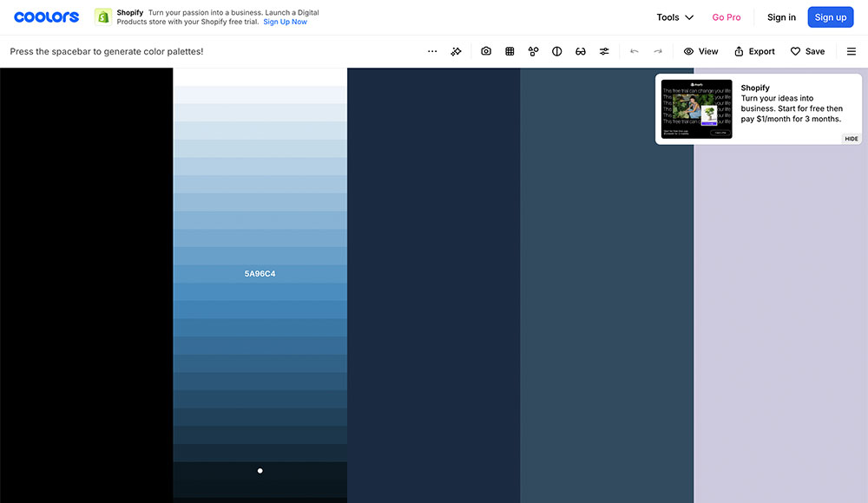Open the contrast checker half-circle icon
This screenshot has width=868, height=503.
coord(556,51)
